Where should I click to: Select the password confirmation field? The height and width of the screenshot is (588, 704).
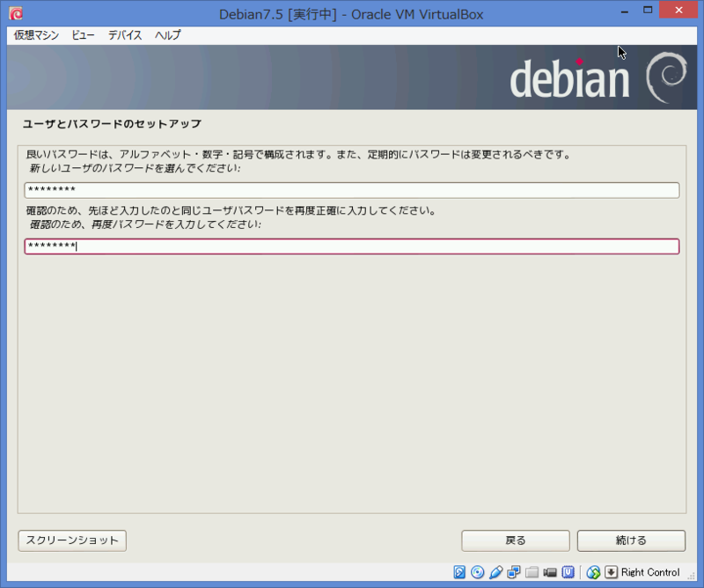click(x=352, y=245)
